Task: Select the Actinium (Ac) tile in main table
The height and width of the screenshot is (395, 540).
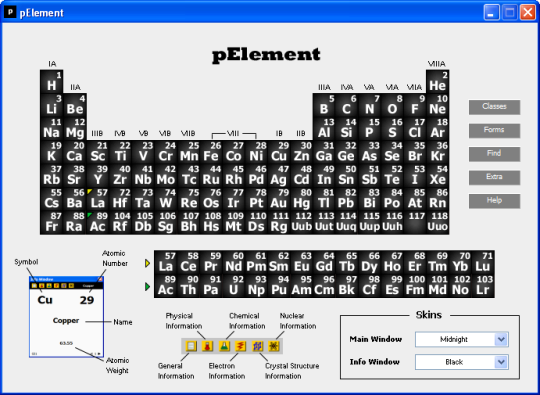Action: (97, 222)
